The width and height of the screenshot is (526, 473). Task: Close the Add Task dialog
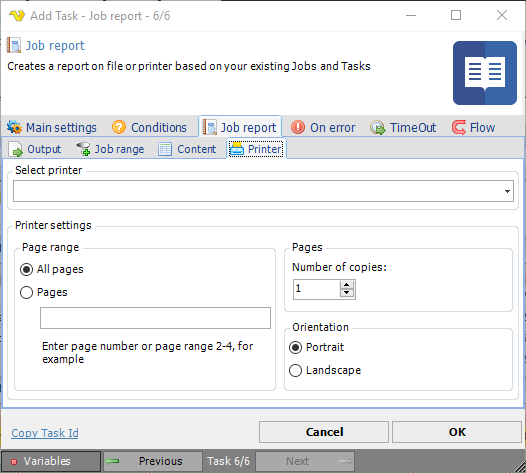coord(502,15)
